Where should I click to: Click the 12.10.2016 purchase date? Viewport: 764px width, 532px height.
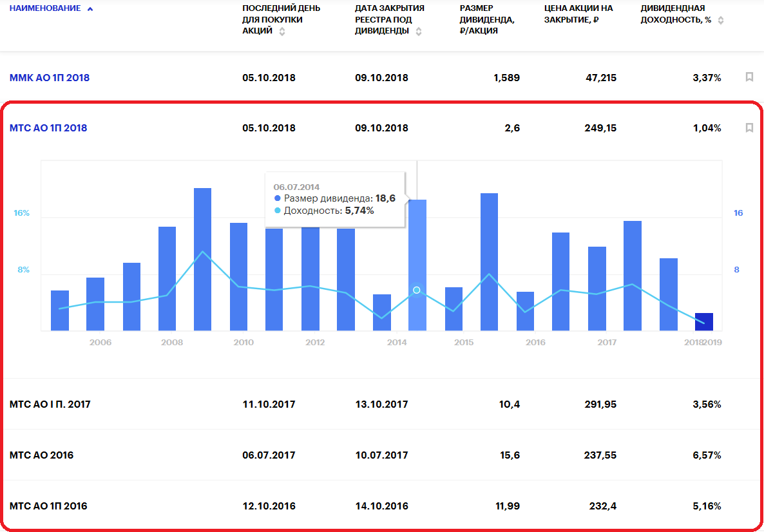(x=269, y=506)
